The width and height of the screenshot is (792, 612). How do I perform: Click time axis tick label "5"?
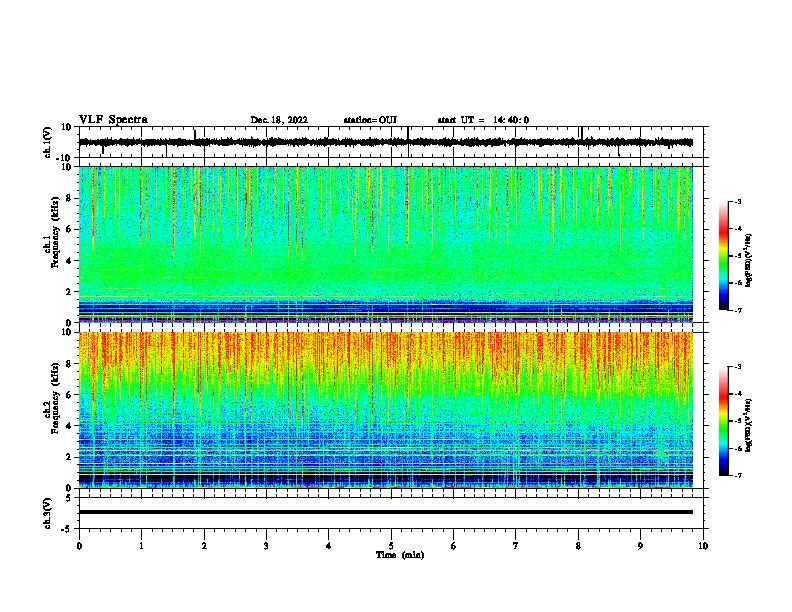[391, 546]
